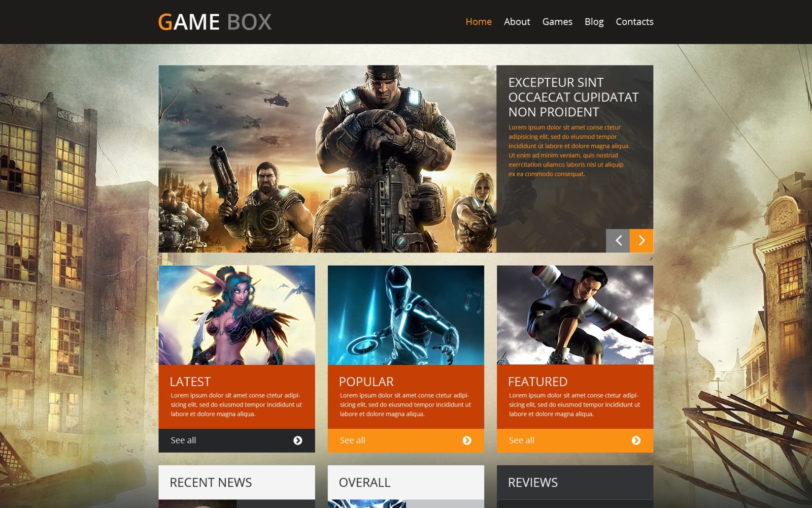Select the elf character Latest thumbnail
The width and height of the screenshot is (812, 508).
click(236, 315)
